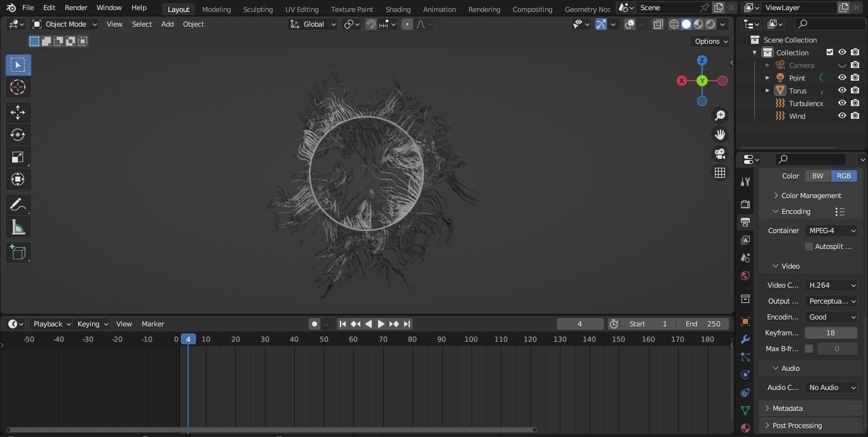Click the Options button in viewport header
The height and width of the screenshot is (437, 868).
coord(709,41)
